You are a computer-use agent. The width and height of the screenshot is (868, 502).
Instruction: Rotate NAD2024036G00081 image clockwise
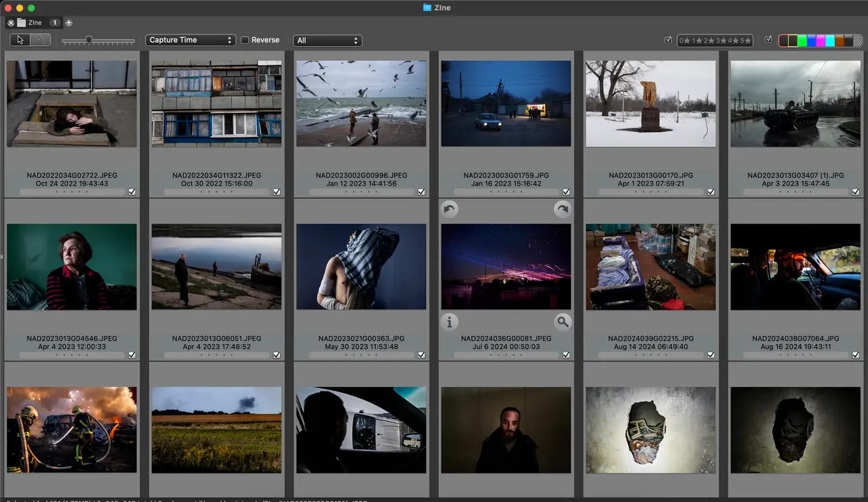click(562, 209)
